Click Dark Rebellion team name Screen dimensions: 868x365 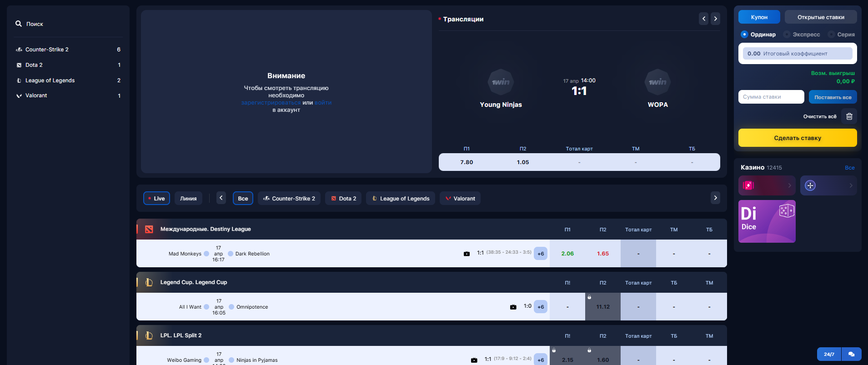(x=252, y=254)
